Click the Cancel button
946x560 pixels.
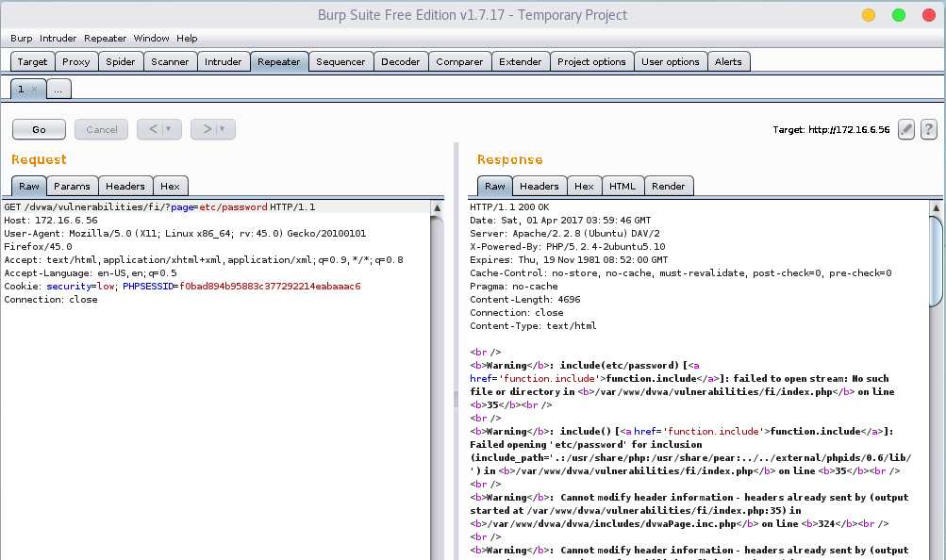point(101,129)
